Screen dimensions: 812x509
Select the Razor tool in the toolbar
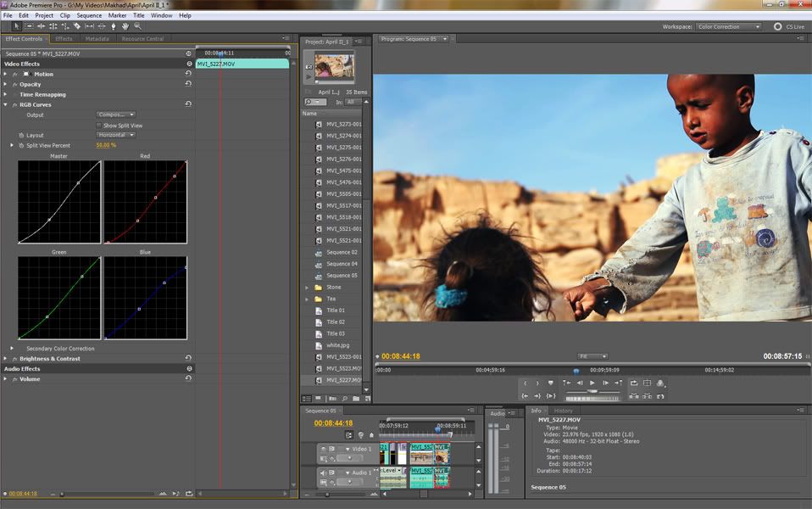[x=77, y=26]
